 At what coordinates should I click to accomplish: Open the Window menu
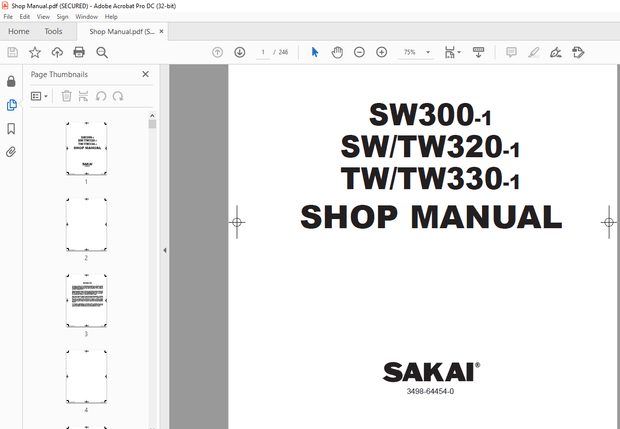click(87, 17)
